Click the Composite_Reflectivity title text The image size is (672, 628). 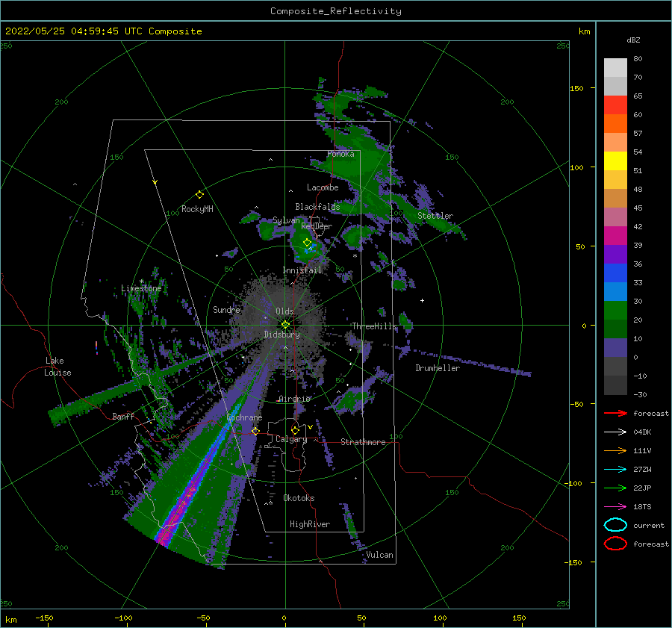click(335, 11)
